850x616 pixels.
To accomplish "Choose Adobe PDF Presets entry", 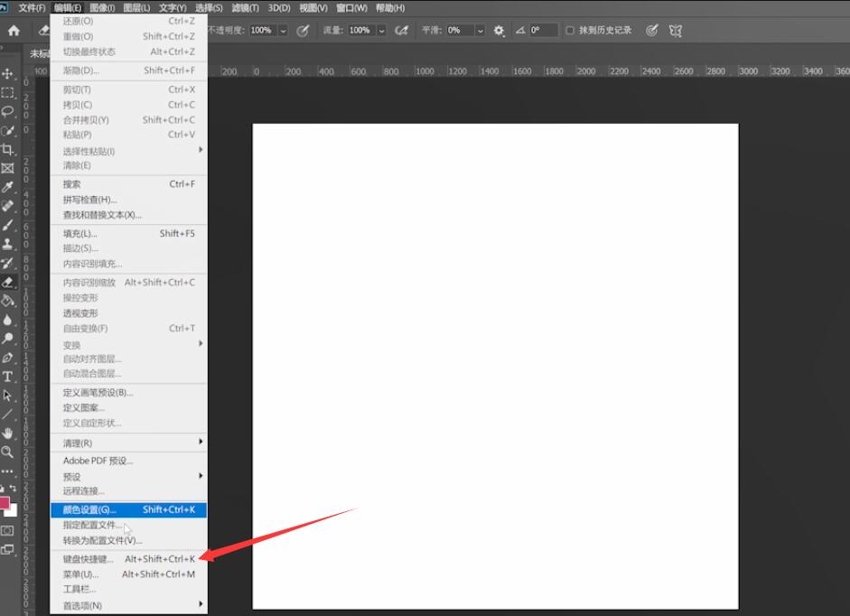I will tap(128, 461).
